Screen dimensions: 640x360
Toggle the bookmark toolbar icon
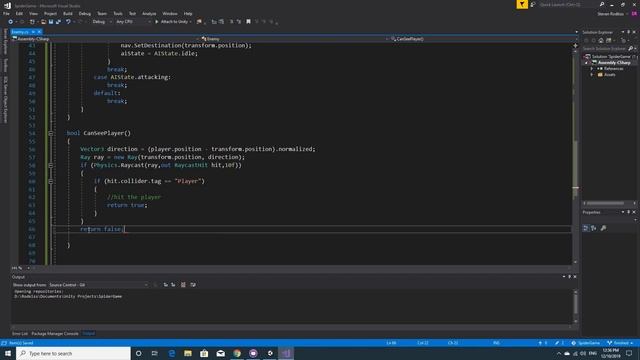coord(248,22)
